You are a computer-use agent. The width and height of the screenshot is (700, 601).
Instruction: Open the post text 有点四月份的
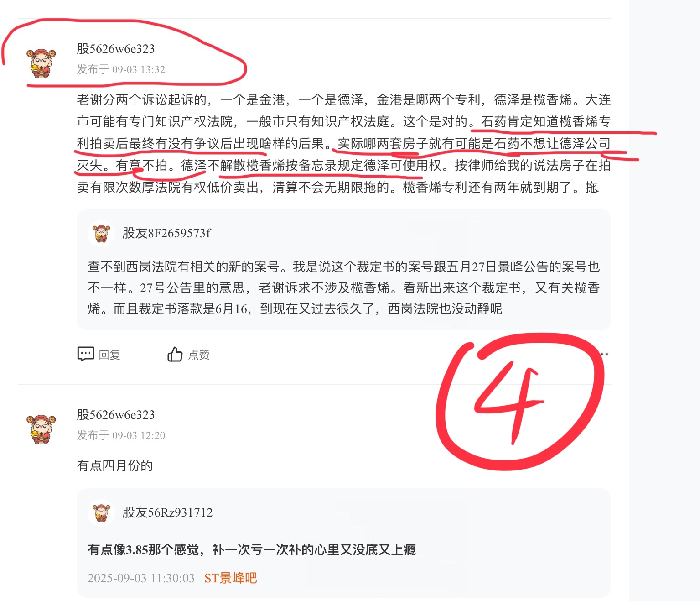[115, 465]
